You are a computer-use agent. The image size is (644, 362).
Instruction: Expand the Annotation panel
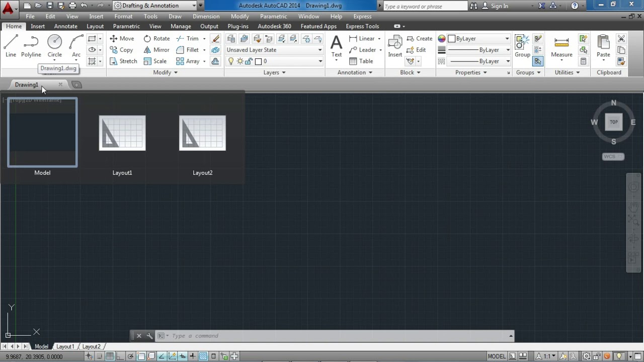[x=355, y=72]
